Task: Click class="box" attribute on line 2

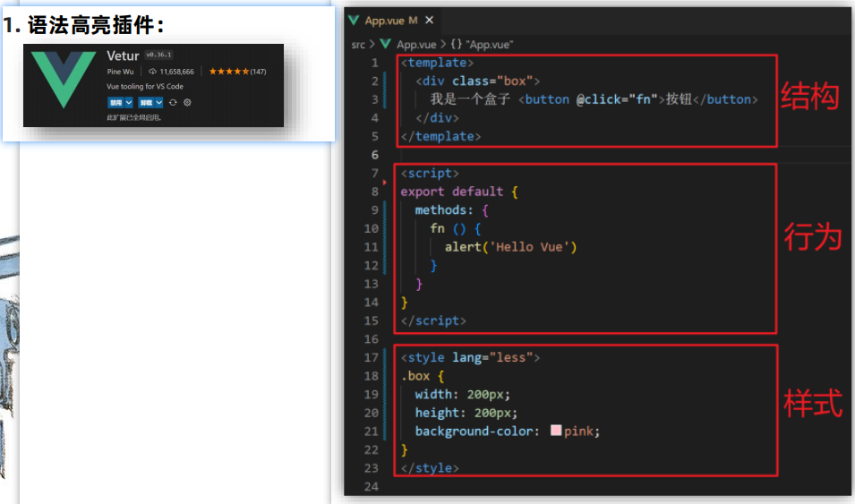Action: click(492, 81)
